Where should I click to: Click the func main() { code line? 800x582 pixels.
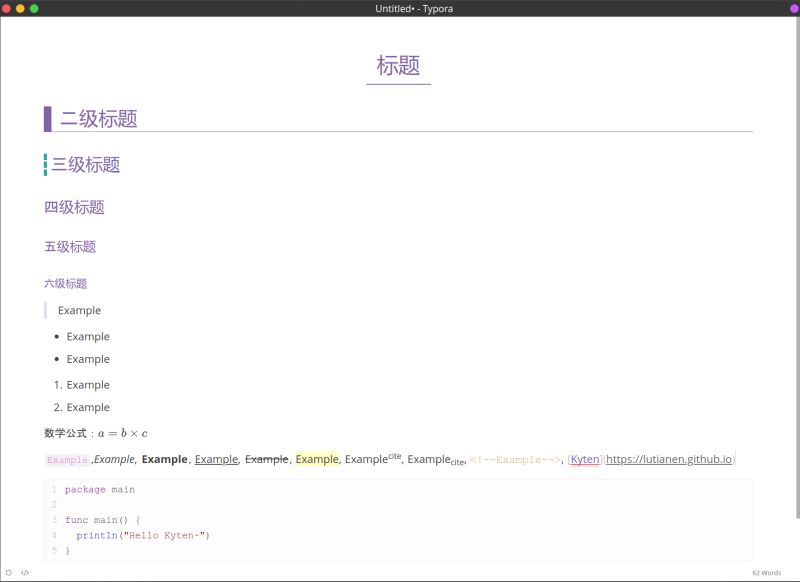103,520
